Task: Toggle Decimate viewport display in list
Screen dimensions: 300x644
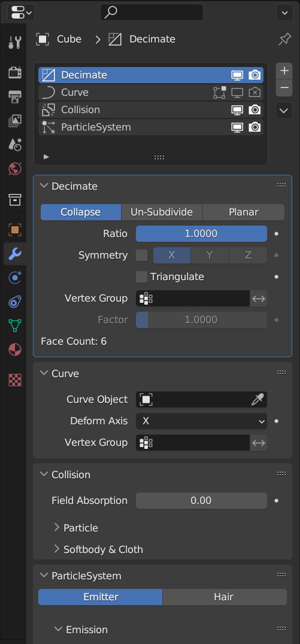Action: 237,75
